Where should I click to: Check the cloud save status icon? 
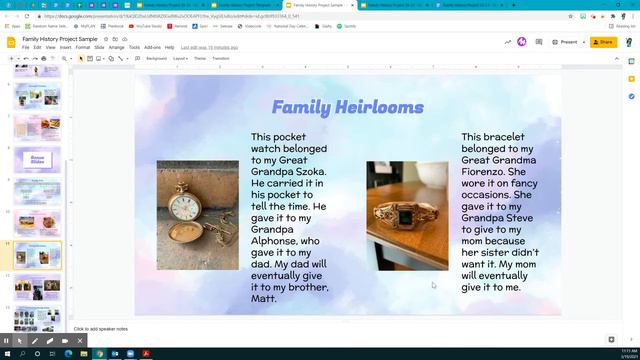point(124,39)
